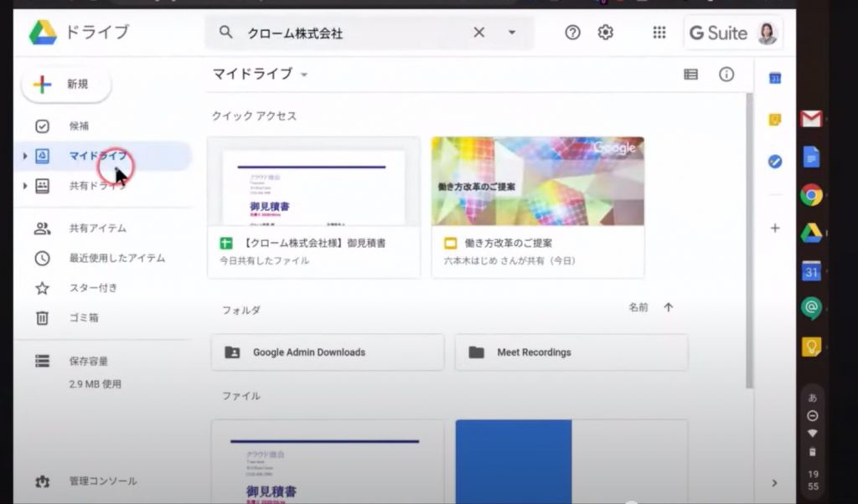Open 候補 in the sidebar
858x504 pixels.
click(78, 126)
